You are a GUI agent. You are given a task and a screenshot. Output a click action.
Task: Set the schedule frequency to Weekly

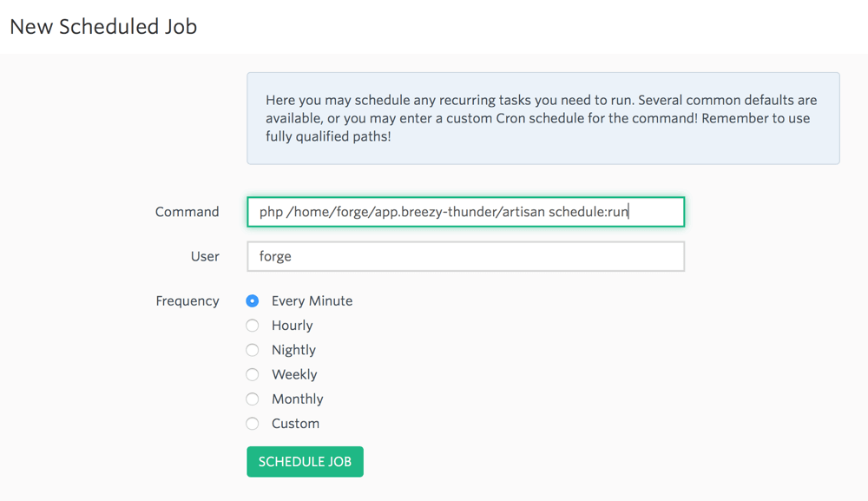point(252,374)
